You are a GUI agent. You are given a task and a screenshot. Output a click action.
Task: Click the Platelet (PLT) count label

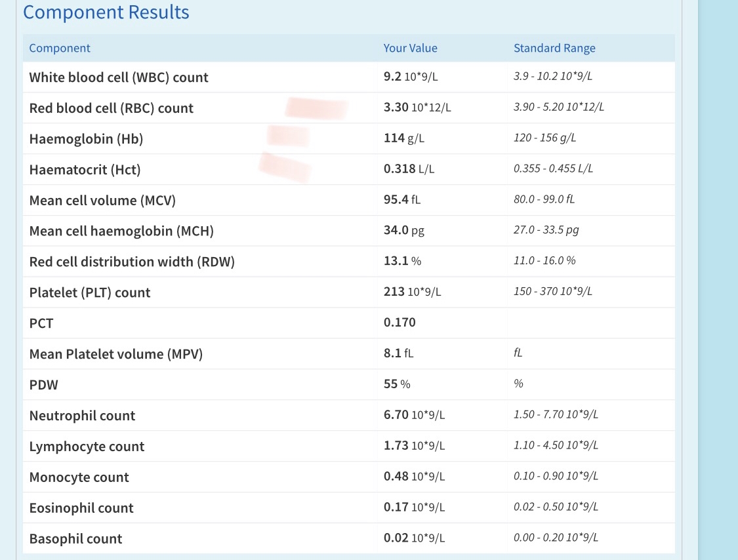(x=89, y=292)
